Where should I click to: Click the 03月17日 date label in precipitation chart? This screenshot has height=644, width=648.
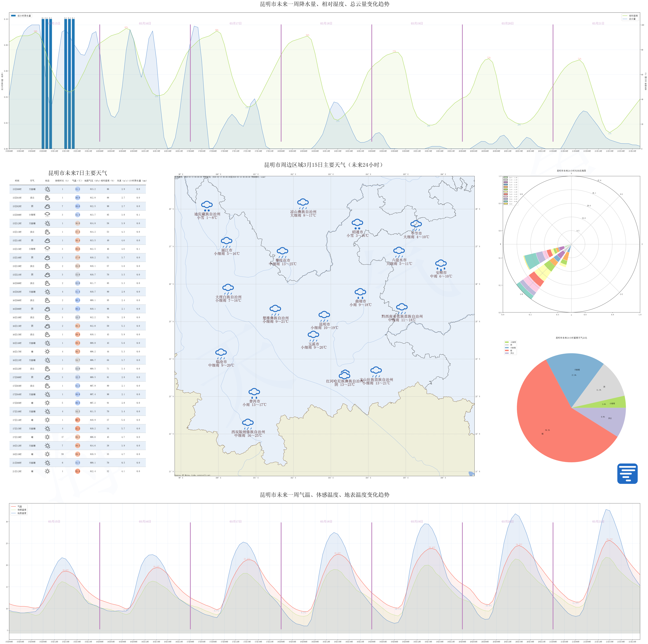[235, 23]
